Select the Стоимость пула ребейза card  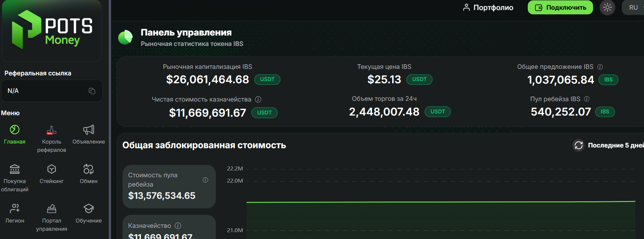pos(169,187)
